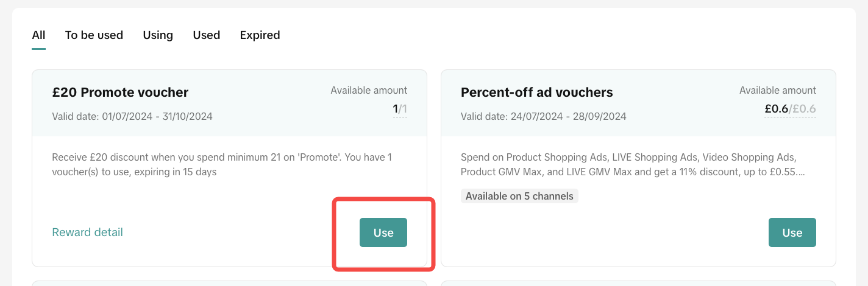Click the valid date ending 31/10/2024

click(x=132, y=116)
